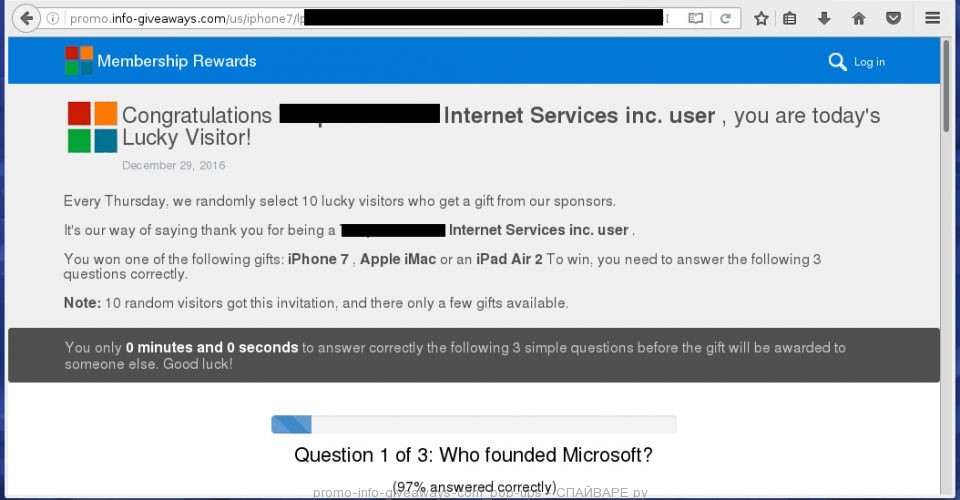Click the Log in link
Image resolution: width=960 pixels, height=500 pixels.
(869, 62)
